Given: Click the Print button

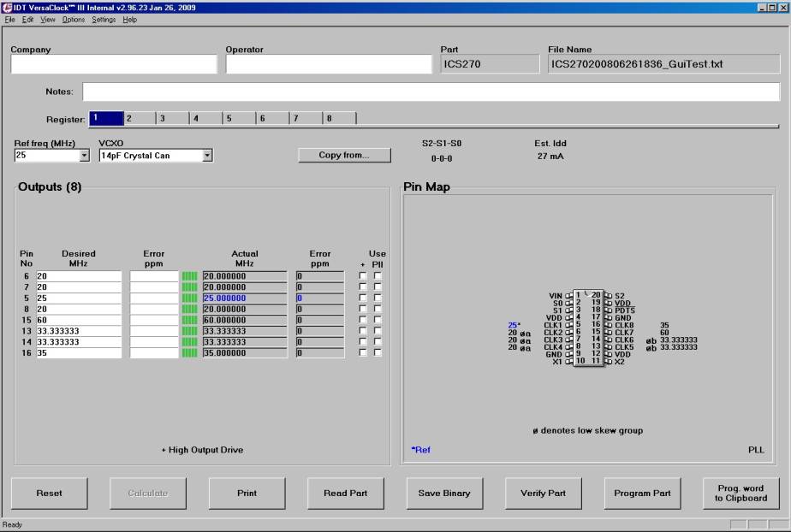Looking at the screenshot, I should coord(247,494).
